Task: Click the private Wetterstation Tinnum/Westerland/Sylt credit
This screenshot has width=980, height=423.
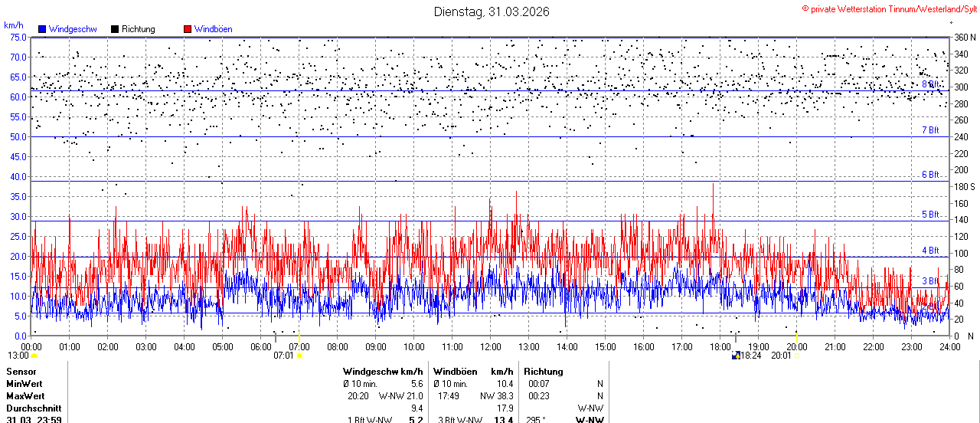Action: tap(888, 9)
